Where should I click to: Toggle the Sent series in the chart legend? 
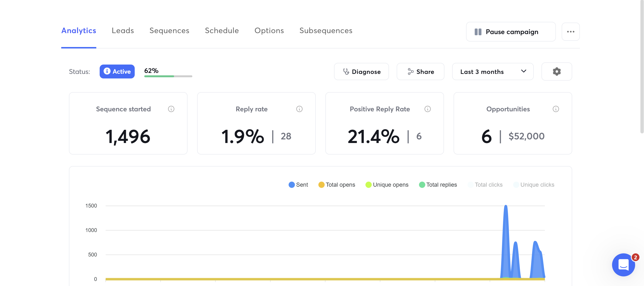tap(298, 185)
